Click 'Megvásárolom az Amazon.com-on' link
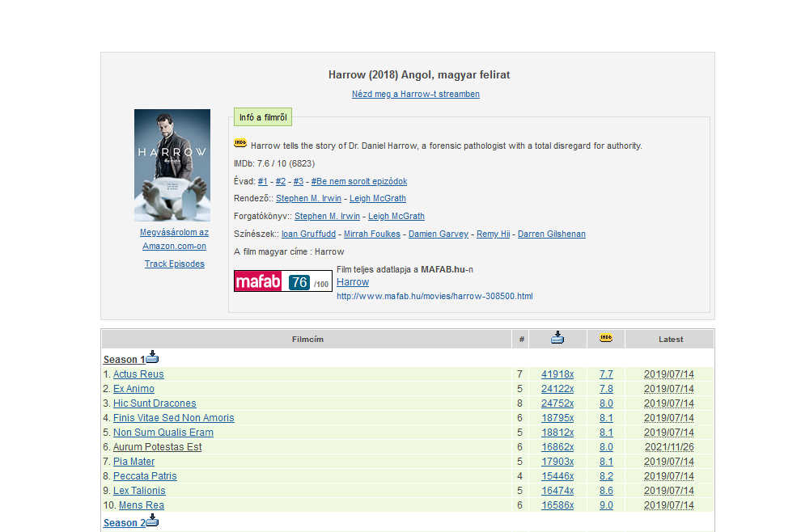 tap(174, 239)
